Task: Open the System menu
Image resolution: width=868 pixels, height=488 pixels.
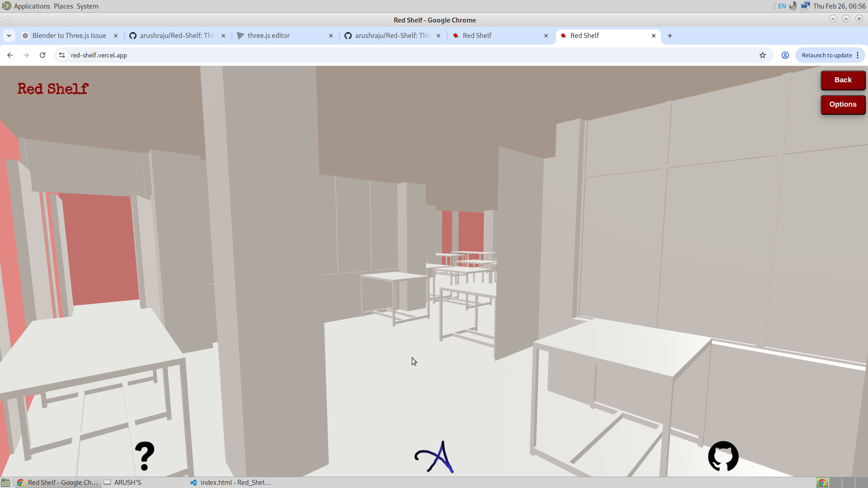Action: pos(87,6)
